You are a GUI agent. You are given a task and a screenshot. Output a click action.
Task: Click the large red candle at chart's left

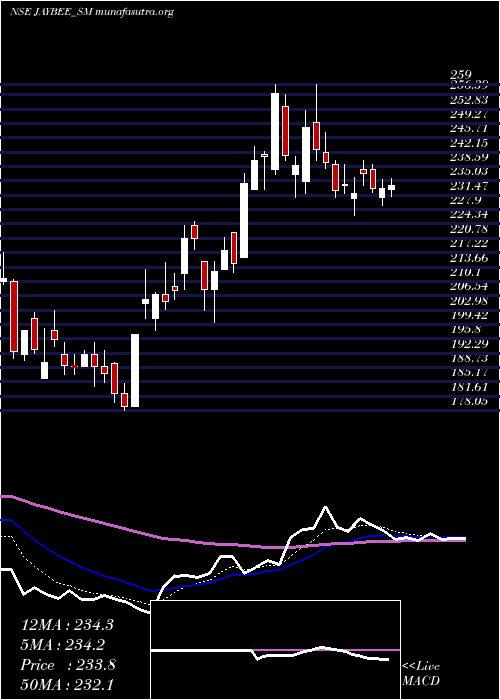tap(14, 317)
